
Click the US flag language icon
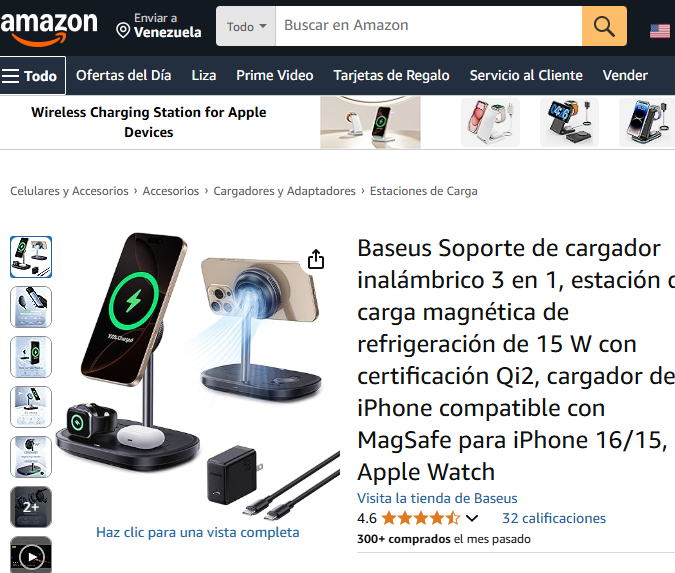(x=660, y=31)
